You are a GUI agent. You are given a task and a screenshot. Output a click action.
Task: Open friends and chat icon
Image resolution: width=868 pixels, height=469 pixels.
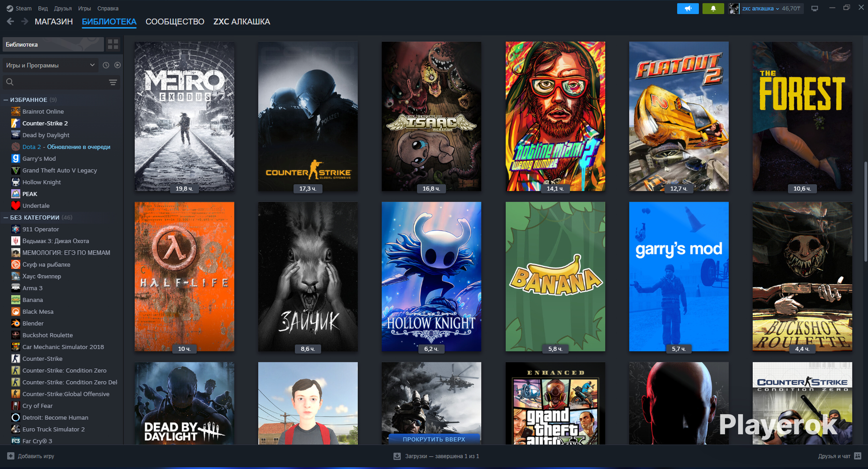click(858, 456)
